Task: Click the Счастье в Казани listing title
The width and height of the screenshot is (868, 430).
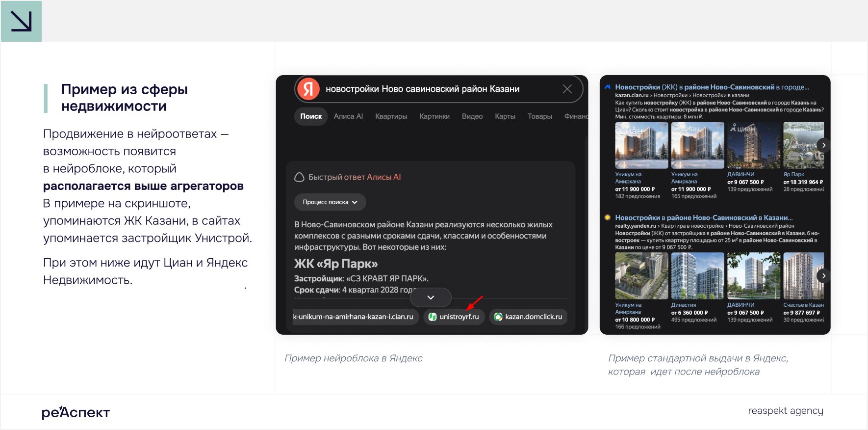Action: tap(804, 305)
